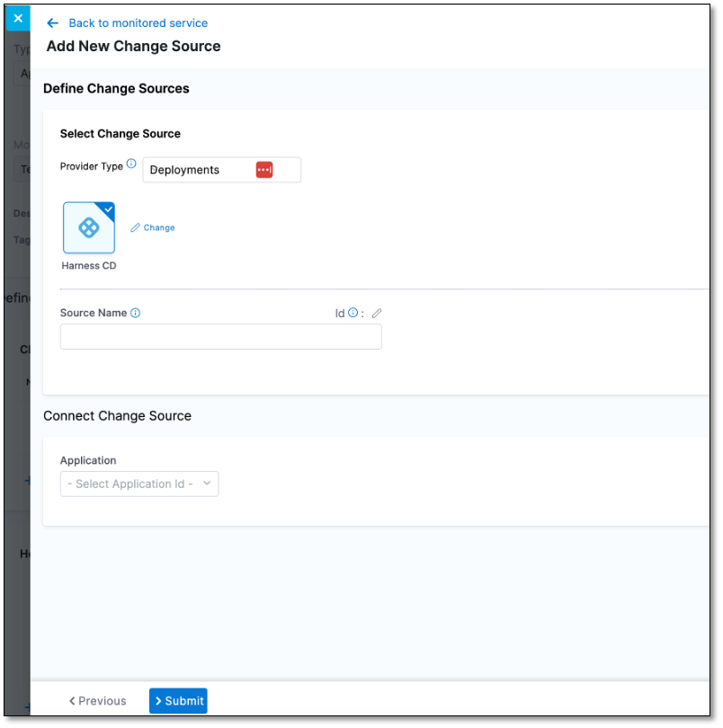Screen dimensions: 723x728
Task: Click the pencil icon next to Id
Action: pyautogui.click(x=377, y=313)
